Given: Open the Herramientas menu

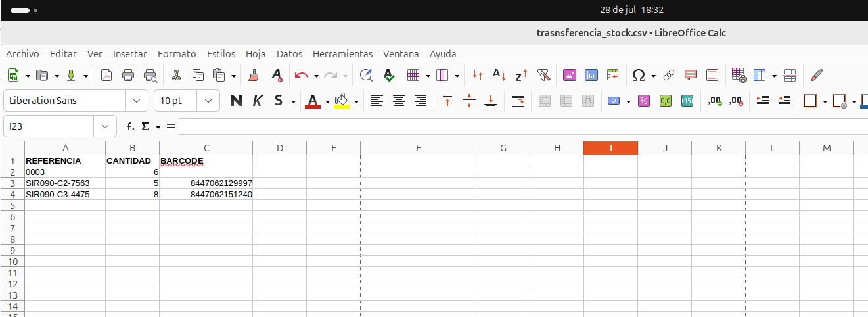Looking at the screenshot, I should (342, 54).
